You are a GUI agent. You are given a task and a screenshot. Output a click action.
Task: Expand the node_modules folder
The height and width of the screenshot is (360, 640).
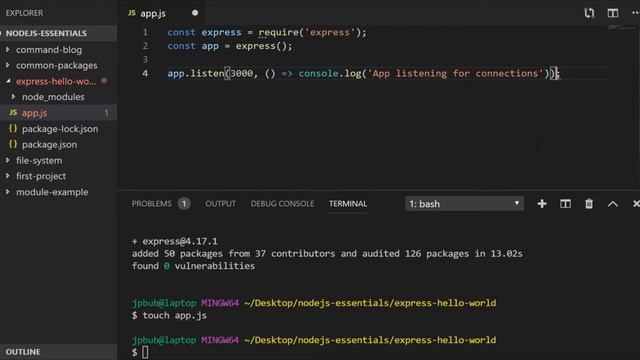tap(53, 97)
